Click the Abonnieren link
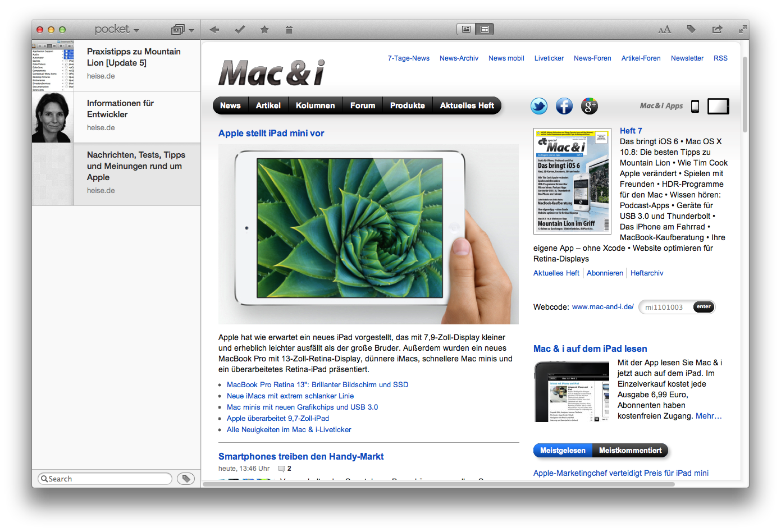The height and width of the screenshot is (532, 781). coord(605,273)
